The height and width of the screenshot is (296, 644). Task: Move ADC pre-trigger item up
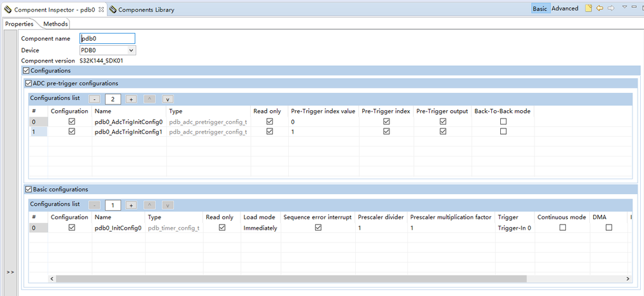pos(150,99)
